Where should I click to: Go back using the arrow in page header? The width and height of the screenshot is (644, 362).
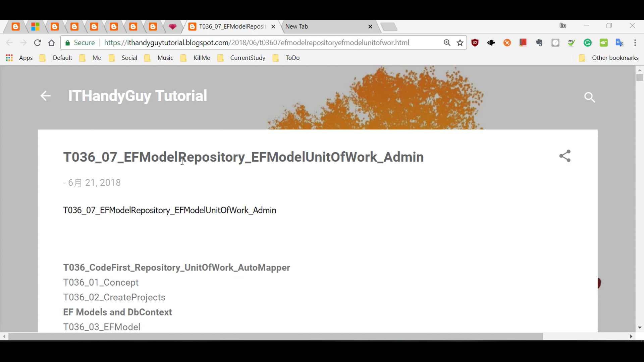click(x=45, y=96)
